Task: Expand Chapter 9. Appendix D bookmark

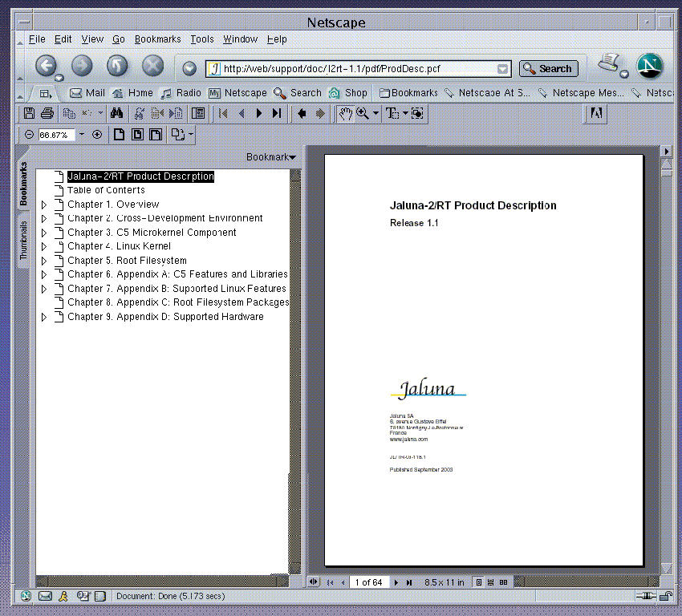Action: (x=43, y=317)
